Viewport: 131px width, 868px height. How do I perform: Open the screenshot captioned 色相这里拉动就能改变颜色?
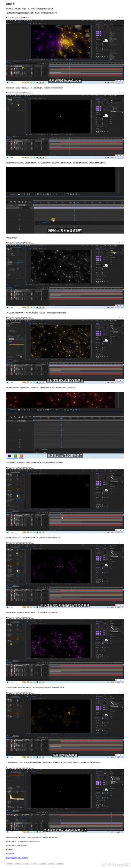65,350
